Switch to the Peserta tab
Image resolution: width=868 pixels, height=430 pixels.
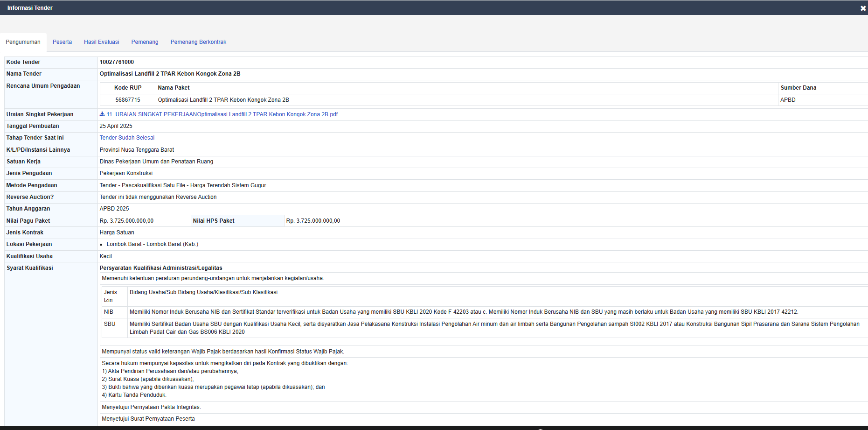62,42
